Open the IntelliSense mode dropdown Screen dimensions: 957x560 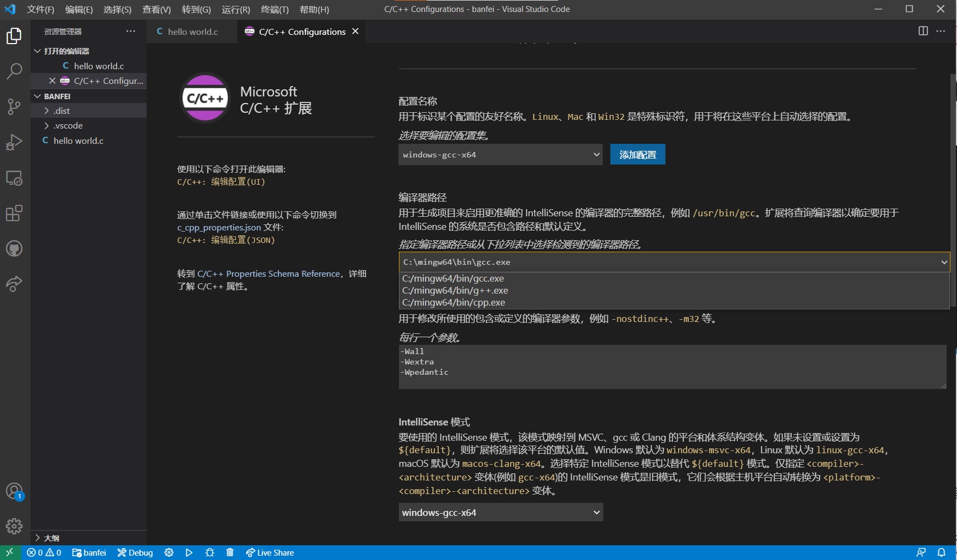[x=500, y=512]
